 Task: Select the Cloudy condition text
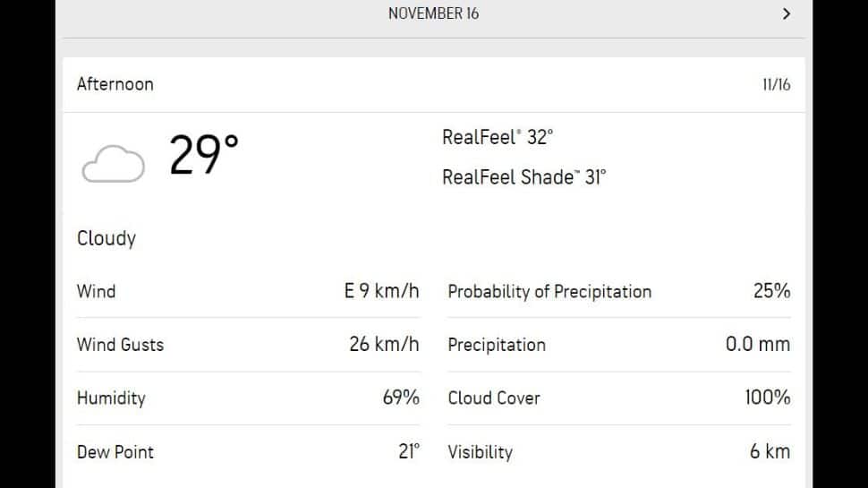[x=106, y=238]
